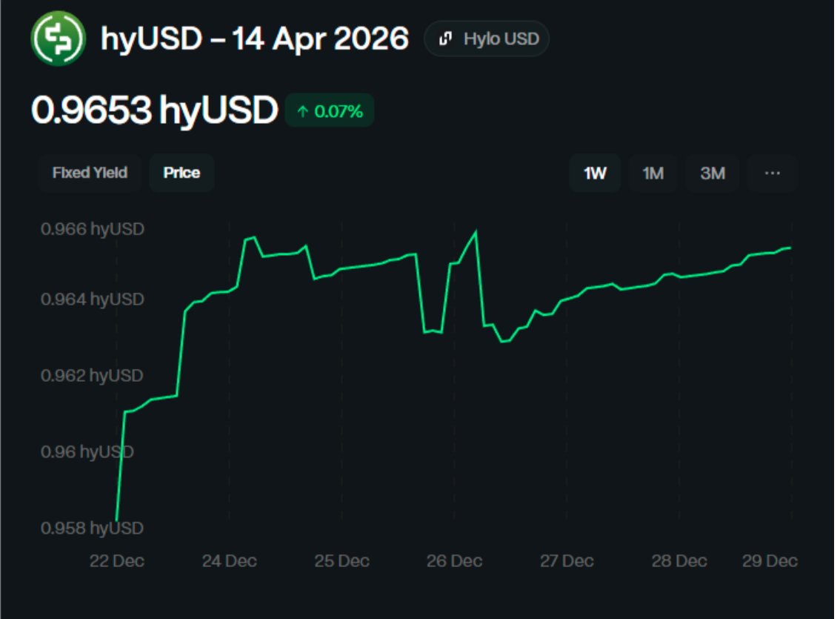The width and height of the screenshot is (840, 619).
Task: Click the 29 Dec date label
Action: pos(770,560)
